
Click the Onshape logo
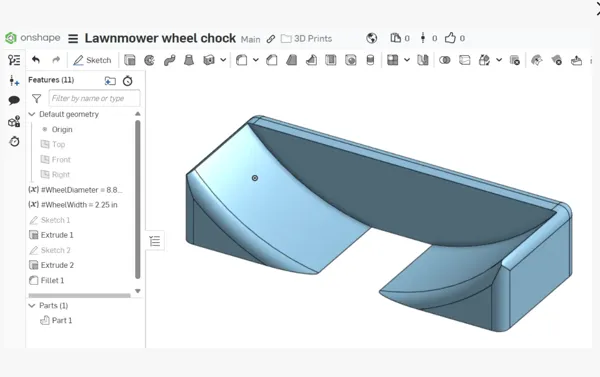33,38
